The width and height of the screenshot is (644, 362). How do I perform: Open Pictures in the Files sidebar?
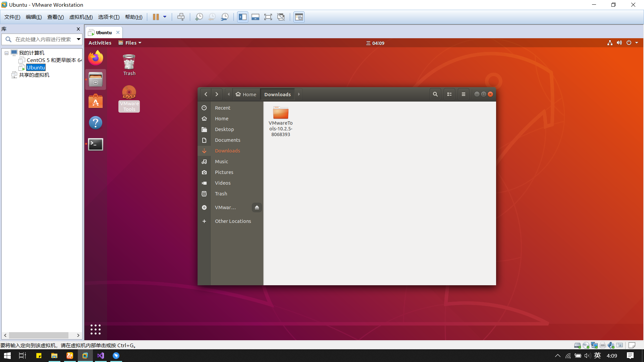230,172
